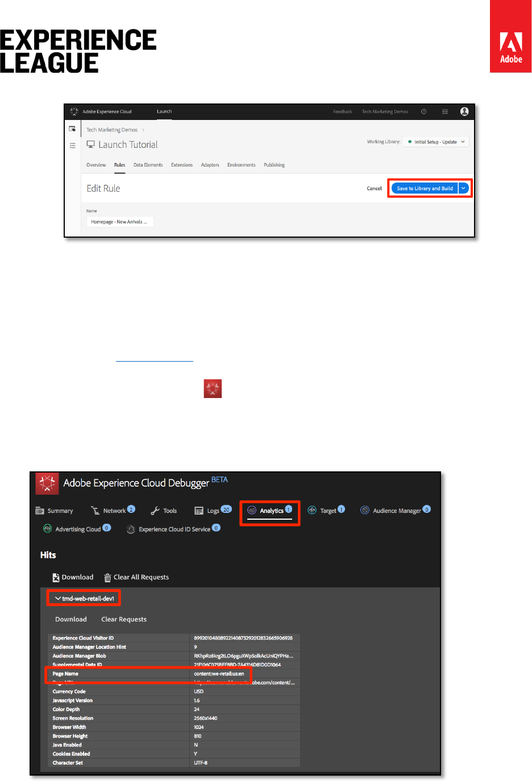
Task: Click Cancel on Edit Rule
Action: [x=375, y=188]
